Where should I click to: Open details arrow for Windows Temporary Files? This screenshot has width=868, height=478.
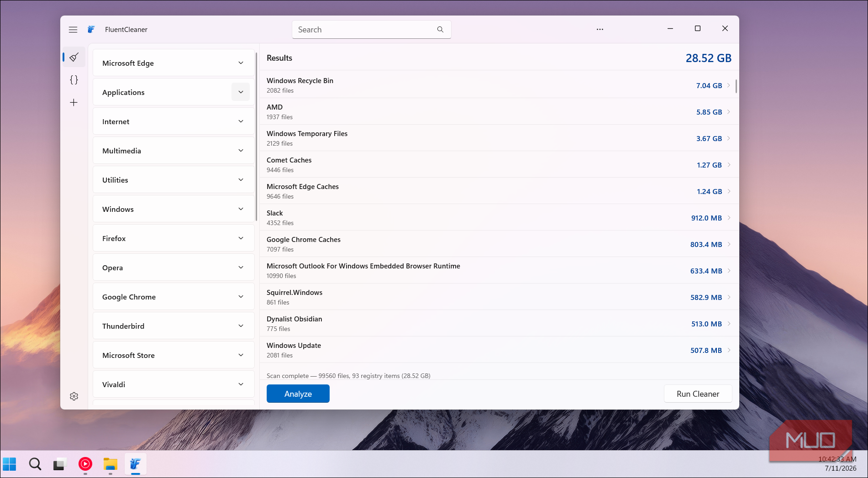tap(729, 138)
